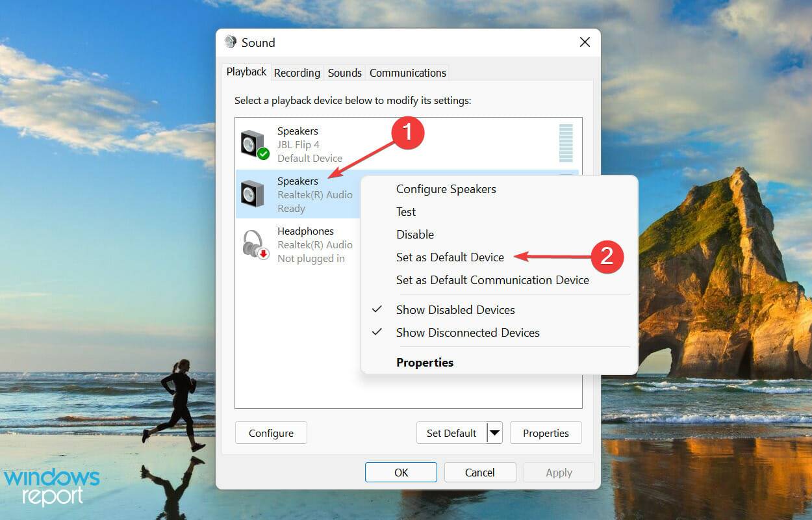Click the volume meter beside JBL Flip 4
This screenshot has height=520, width=812.
[x=566, y=142]
